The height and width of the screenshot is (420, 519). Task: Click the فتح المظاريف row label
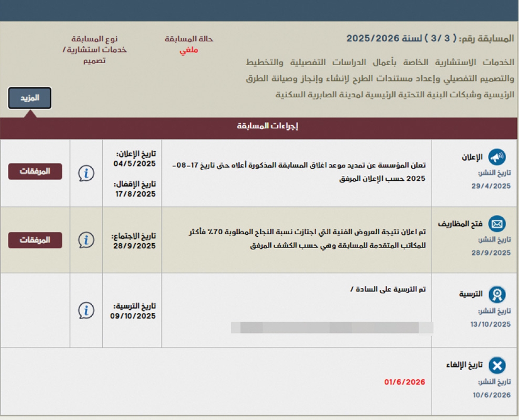point(461,224)
